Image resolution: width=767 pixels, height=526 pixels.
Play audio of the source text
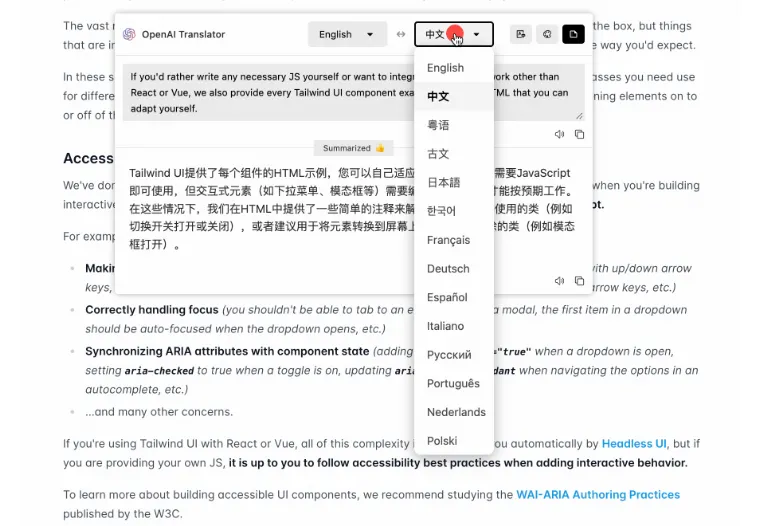point(559,134)
